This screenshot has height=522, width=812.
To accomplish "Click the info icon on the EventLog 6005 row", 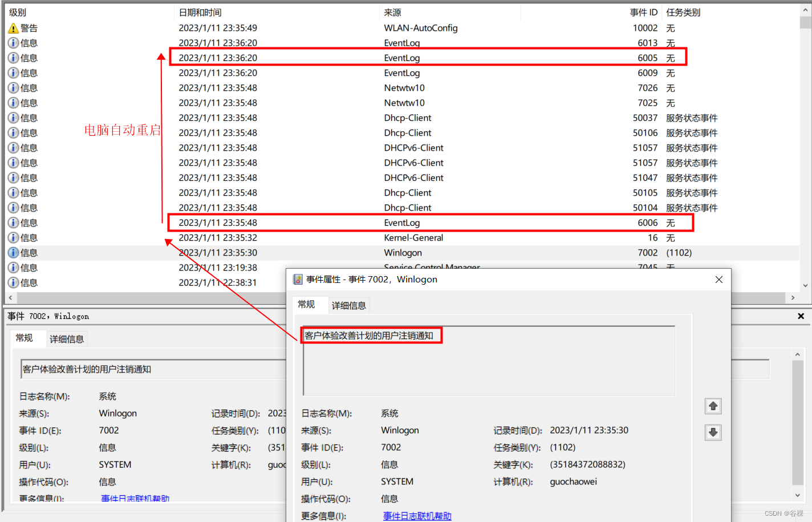I will click(x=13, y=58).
